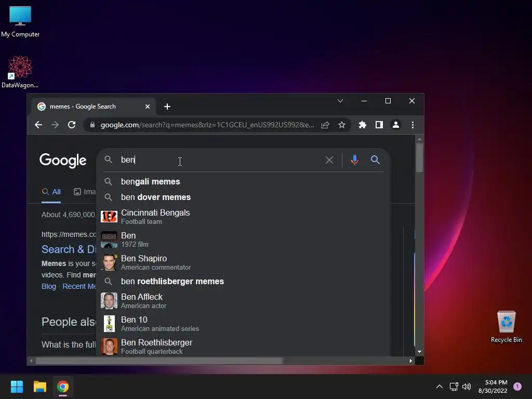Submit search using blue magnifier icon

(375, 160)
